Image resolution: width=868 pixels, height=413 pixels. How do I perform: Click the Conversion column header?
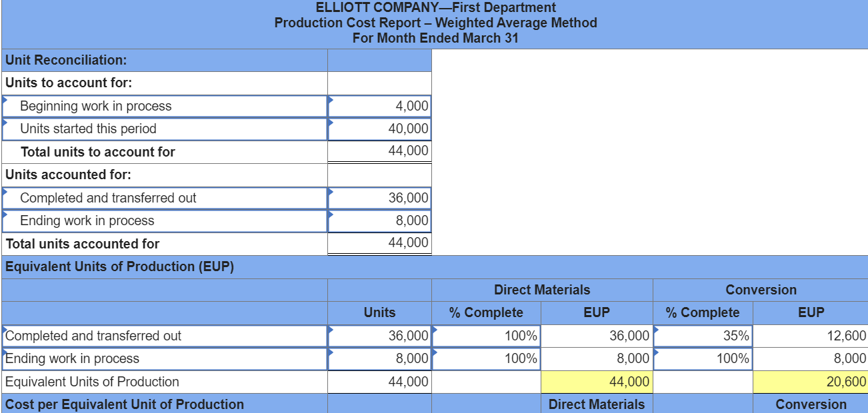(x=759, y=290)
